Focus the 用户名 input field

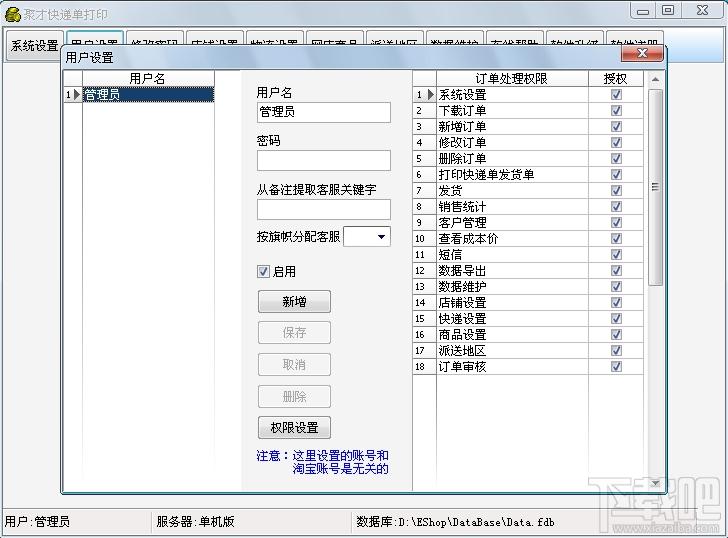tap(324, 112)
